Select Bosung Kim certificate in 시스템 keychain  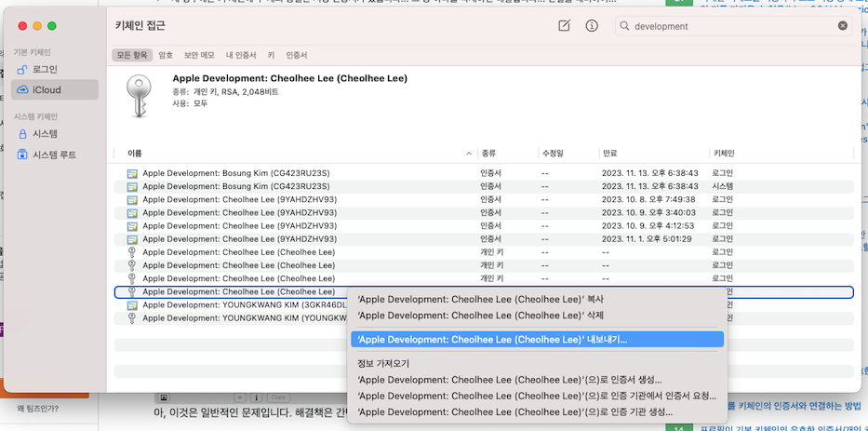(x=484, y=186)
